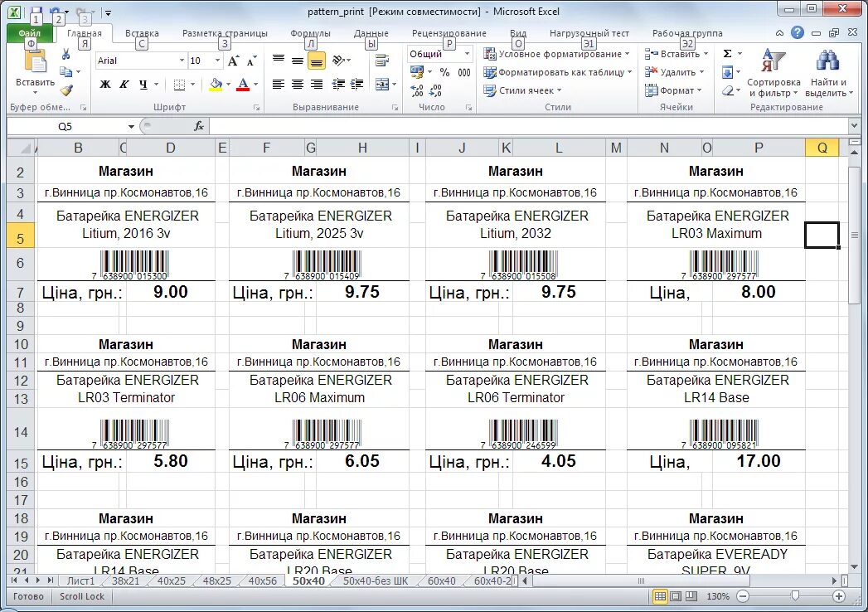This screenshot has height=612, width=868.
Task: Toggle bold formatting (Ж)
Action: (x=104, y=85)
